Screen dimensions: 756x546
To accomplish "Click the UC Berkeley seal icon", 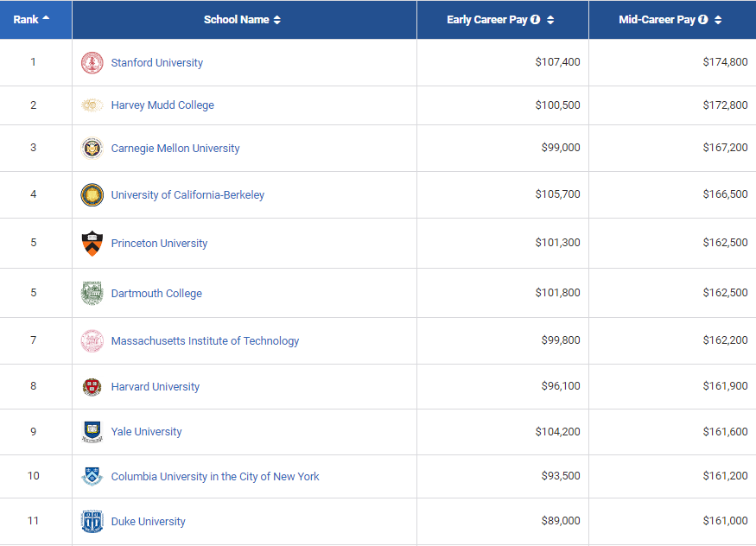I will click(x=92, y=194).
